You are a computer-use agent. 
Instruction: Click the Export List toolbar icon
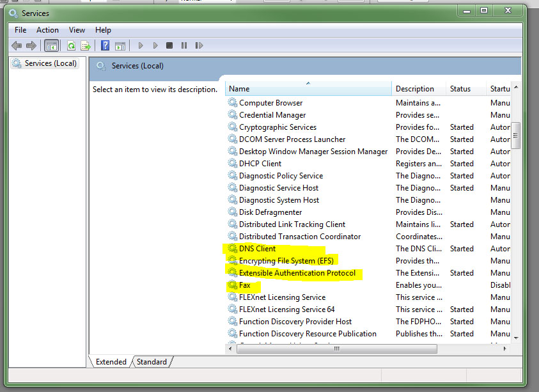[85, 45]
